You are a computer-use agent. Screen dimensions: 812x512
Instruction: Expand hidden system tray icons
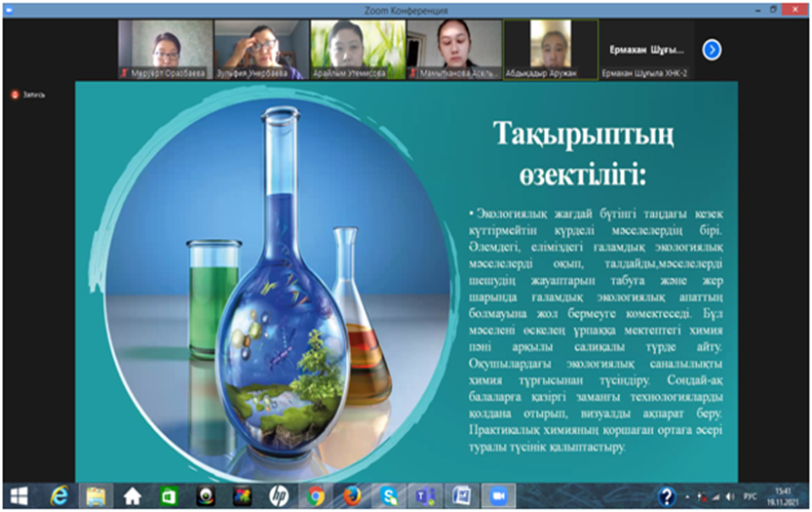pos(688,497)
